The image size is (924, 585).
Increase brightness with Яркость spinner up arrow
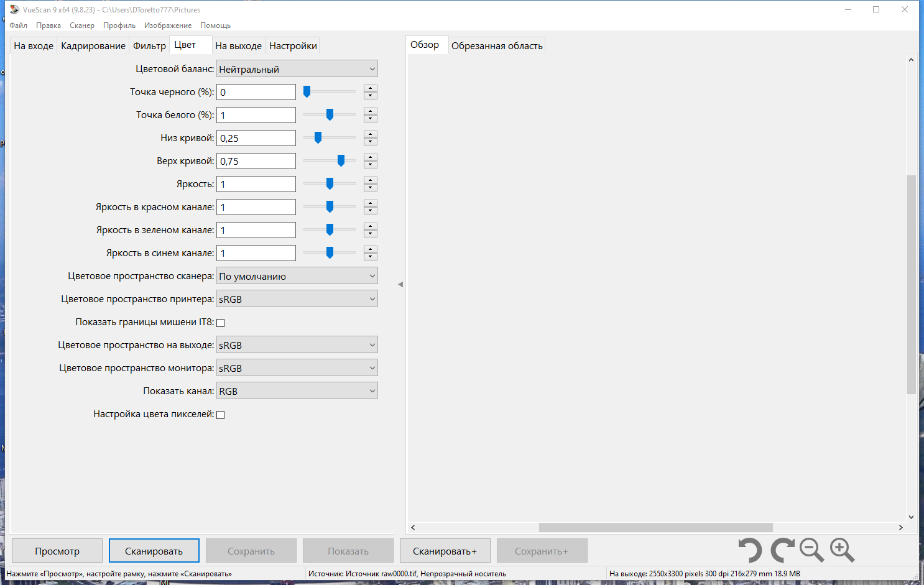(x=371, y=180)
